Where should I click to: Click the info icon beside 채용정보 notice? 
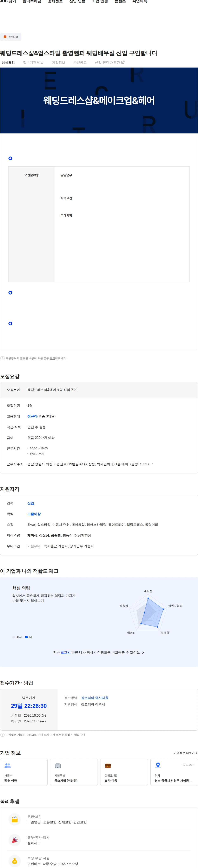[x=2, y=358]
